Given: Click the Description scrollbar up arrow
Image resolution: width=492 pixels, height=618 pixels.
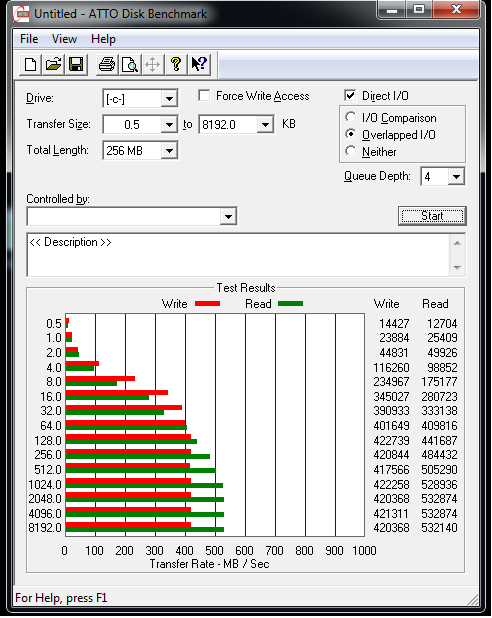Looking at the screenshot, I should (x=457, y=243).
